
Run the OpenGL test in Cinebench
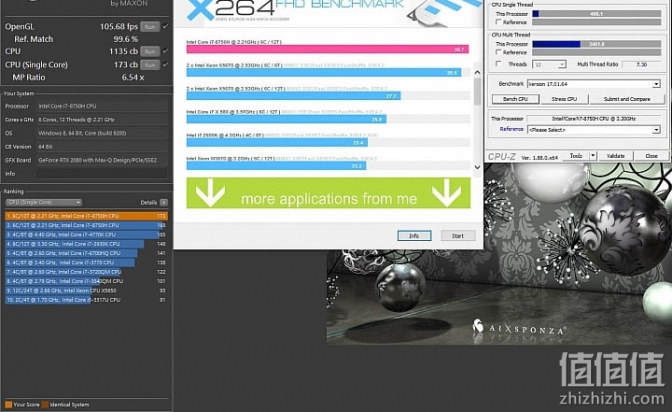[150, 27]
